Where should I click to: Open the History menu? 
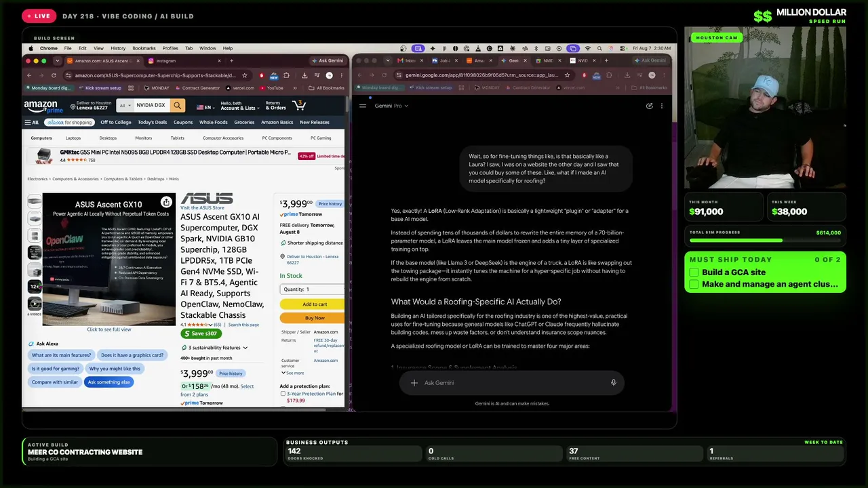tap(118, 48)
